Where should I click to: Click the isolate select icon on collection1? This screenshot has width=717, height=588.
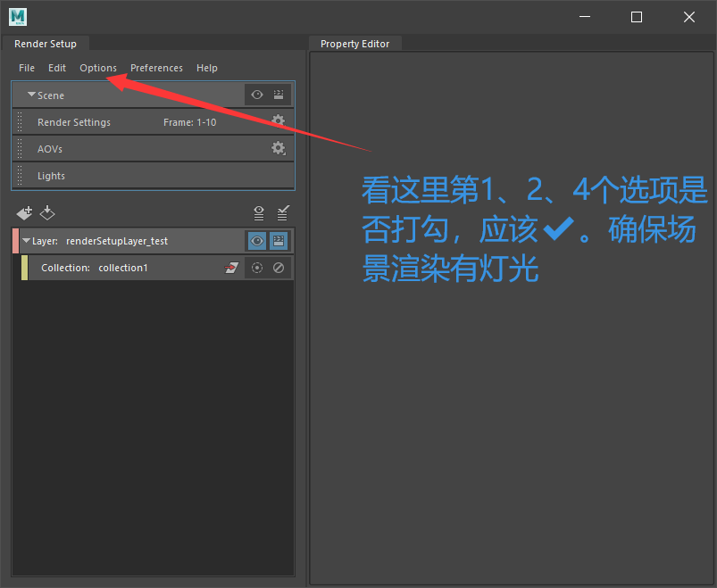tap(257, 268)
